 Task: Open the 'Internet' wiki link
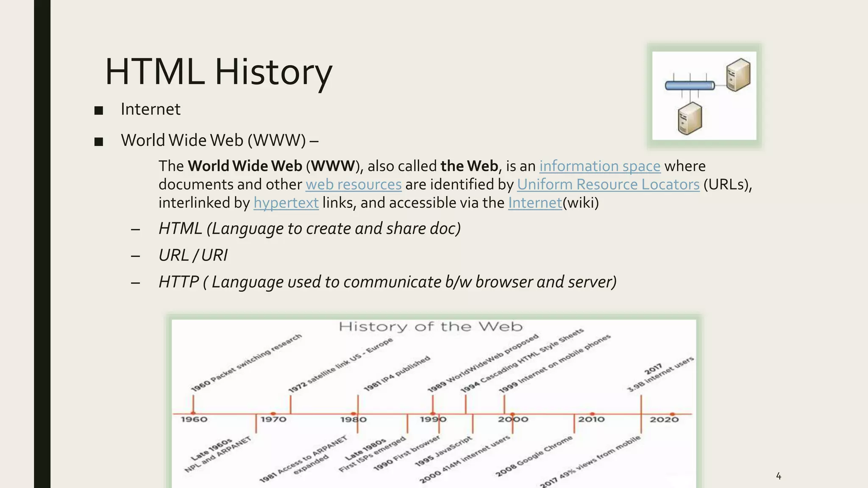[x=535, y=203]
